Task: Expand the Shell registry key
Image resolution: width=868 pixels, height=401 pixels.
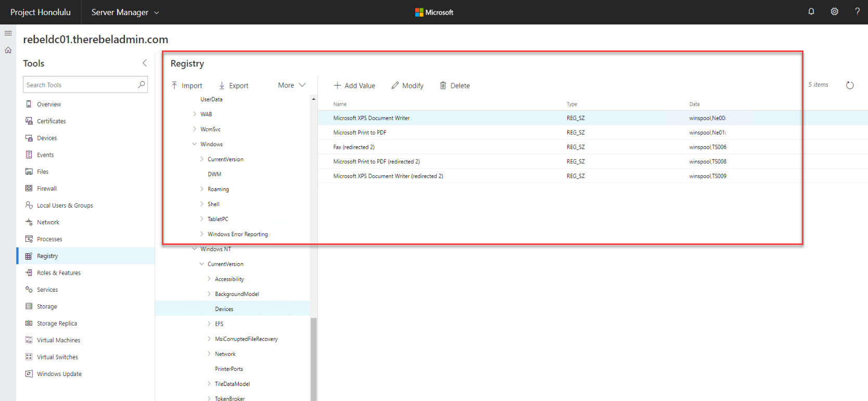Action: 202,204
